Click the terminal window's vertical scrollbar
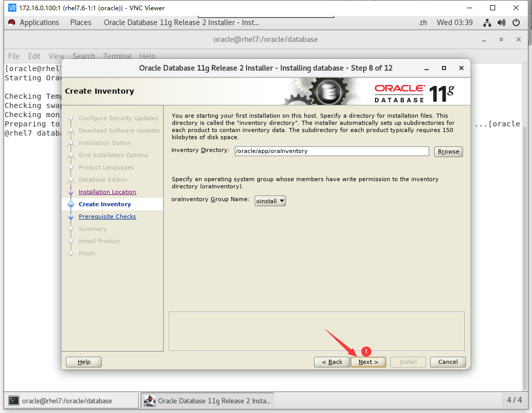 pyautogui.click(x=525, y=258)
